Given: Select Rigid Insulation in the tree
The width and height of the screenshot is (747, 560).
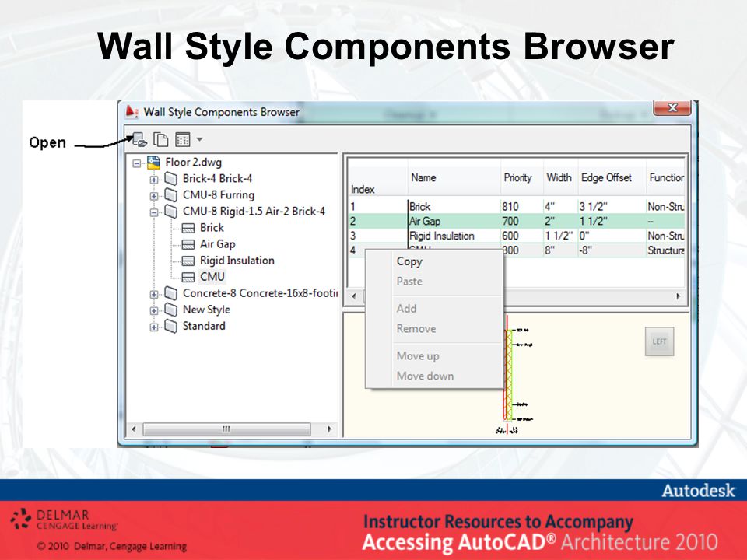Looking at the screenshot, I should pyautogui.click(x=237, y=261).
